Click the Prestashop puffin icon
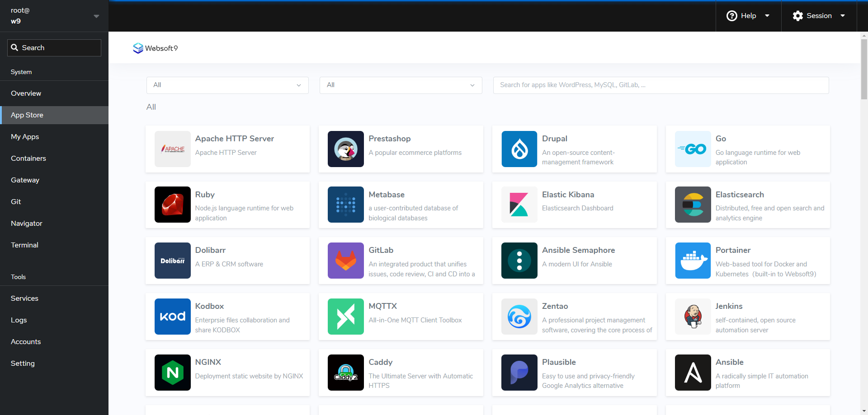 pyautogui.click(x=346, y=149)
